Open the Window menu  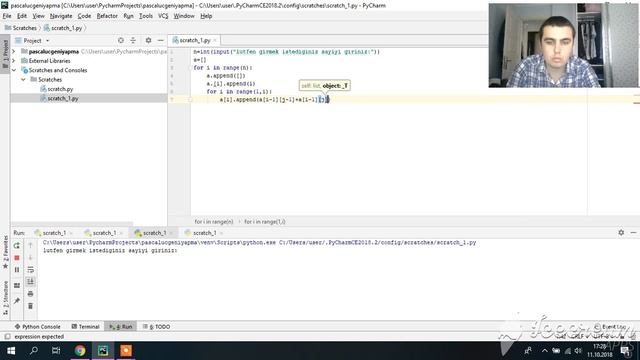184,16
